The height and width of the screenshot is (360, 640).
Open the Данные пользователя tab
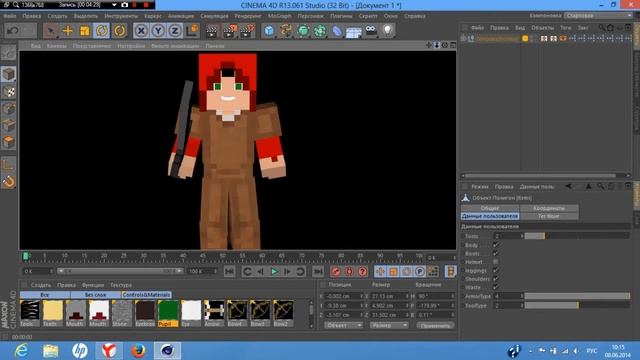coord(490,216)
